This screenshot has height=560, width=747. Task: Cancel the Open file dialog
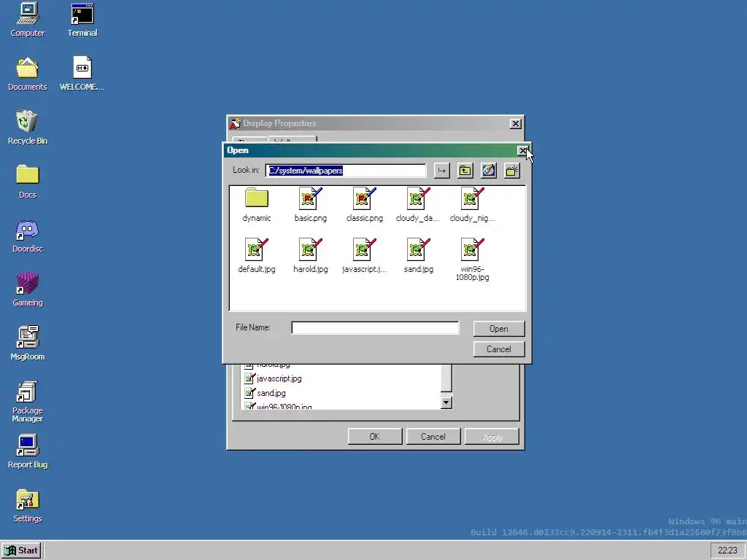click(x=499, y=349)
